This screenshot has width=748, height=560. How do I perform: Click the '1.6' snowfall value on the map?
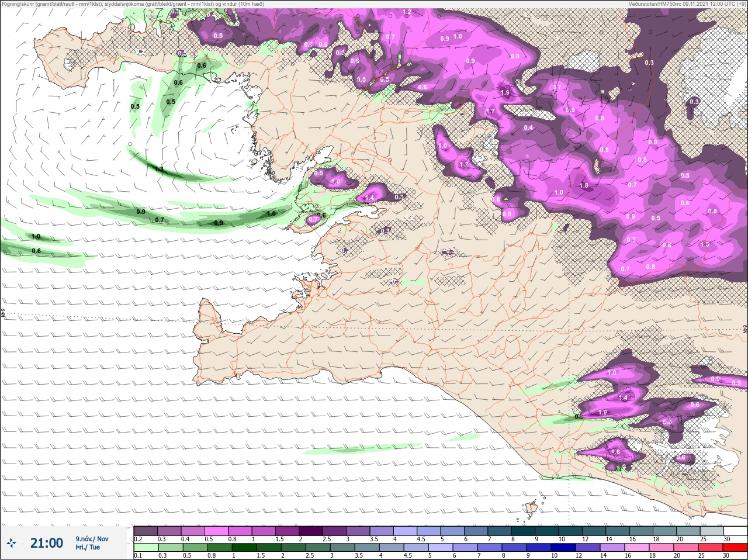pos(615,452)
